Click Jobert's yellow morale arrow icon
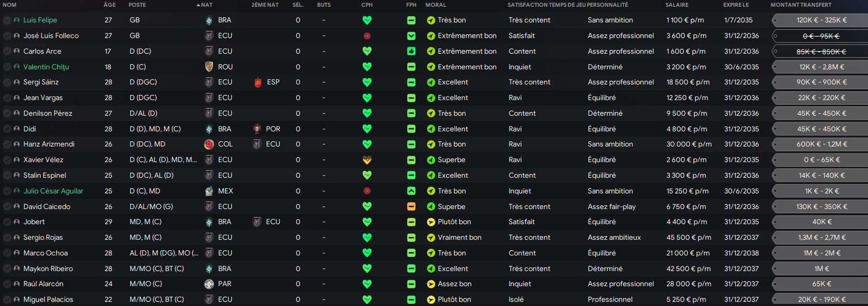 click(x=431, y=222)
